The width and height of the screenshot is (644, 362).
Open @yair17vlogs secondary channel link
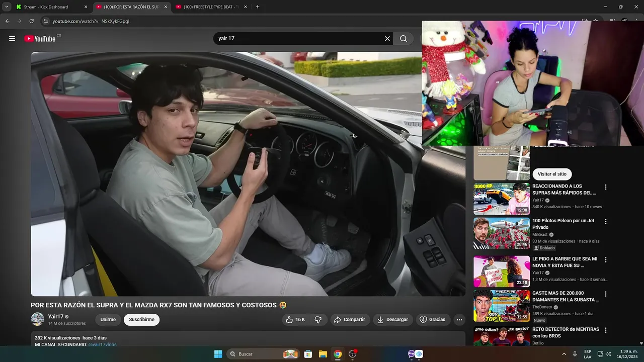point(102,344)
